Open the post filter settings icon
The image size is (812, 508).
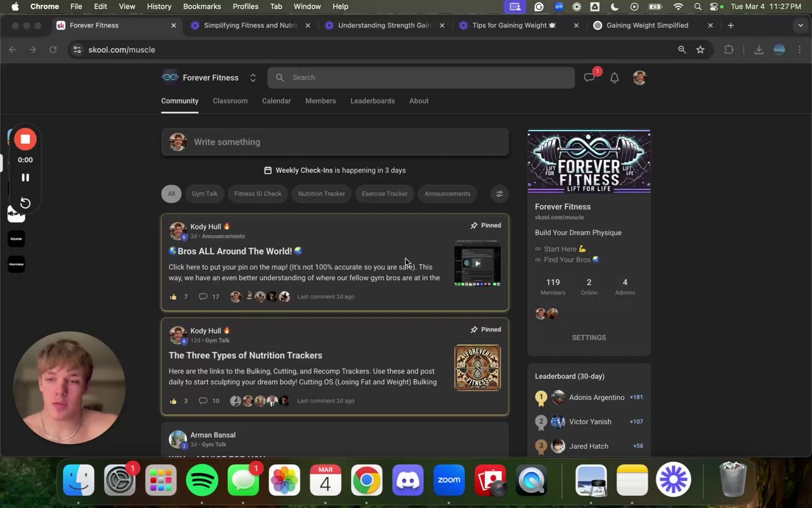[499, 194]
